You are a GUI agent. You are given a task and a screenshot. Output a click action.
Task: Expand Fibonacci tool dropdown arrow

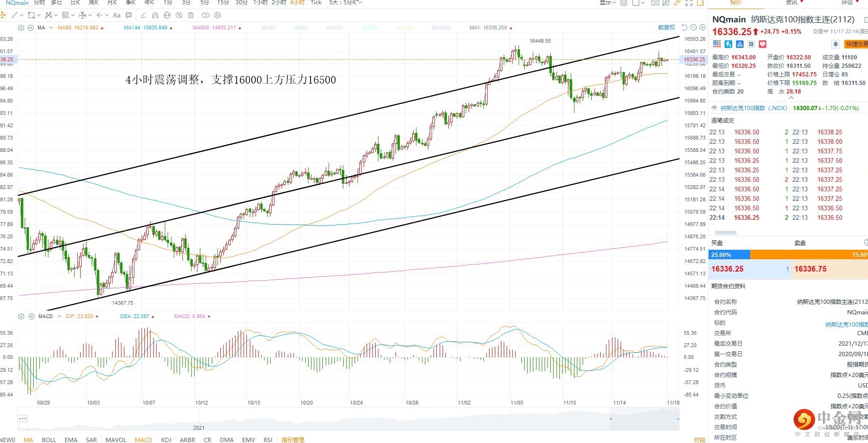coord(73,15)
